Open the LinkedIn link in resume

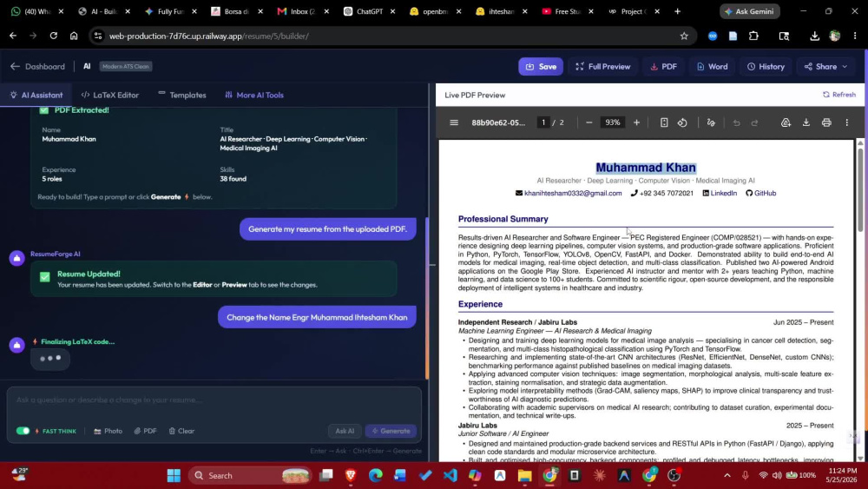pyautogui.click(x=724, y=194)
